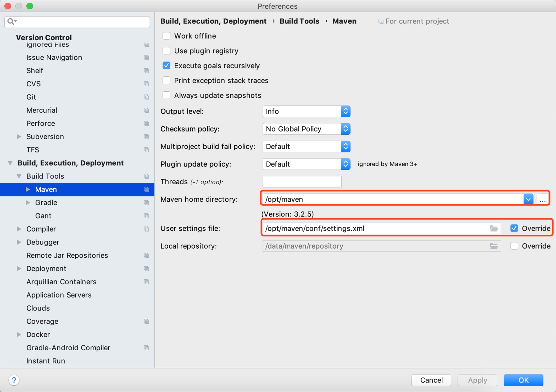Image resolution: width=556 pixels, height=392 pixels.
Task: Click the browse ellipsis button for Maven home
Action: tap(543, 199)
